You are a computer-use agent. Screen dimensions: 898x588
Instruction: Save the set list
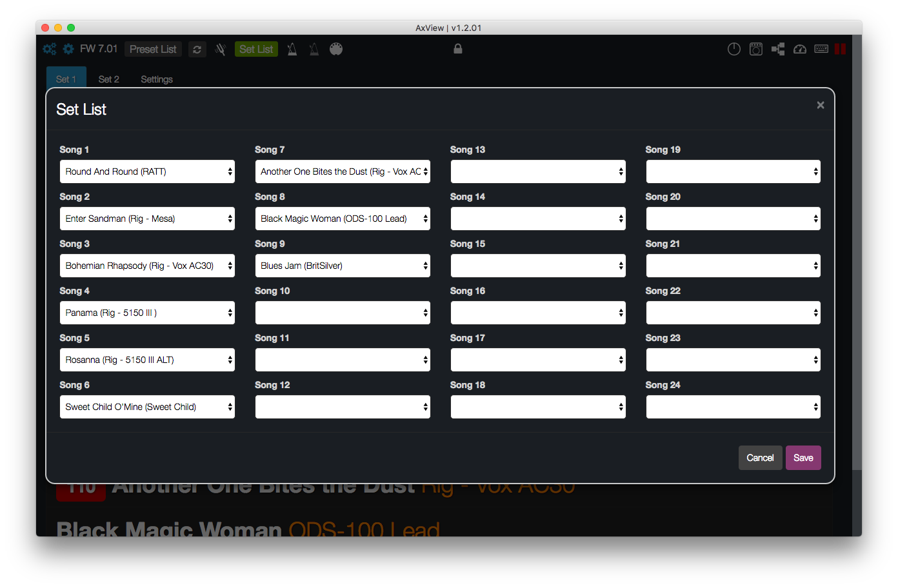pyautogui.click(x=803, y=458)
